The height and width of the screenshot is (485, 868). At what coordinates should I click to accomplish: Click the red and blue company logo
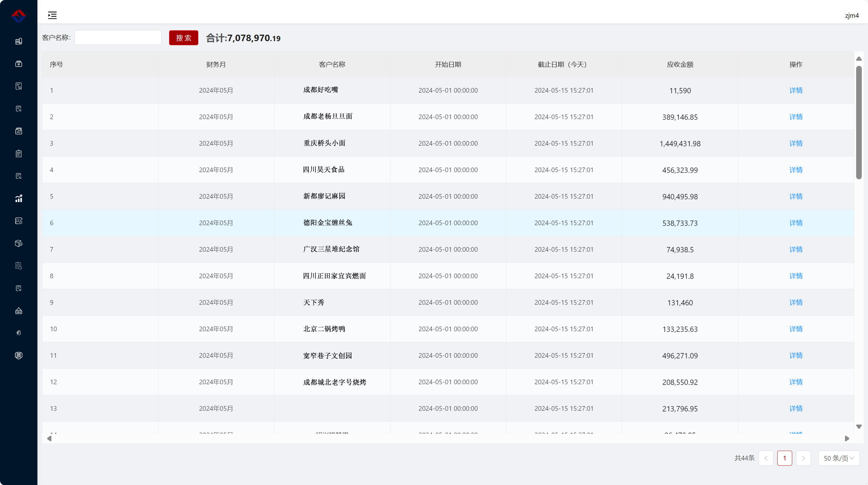(18, 16)
